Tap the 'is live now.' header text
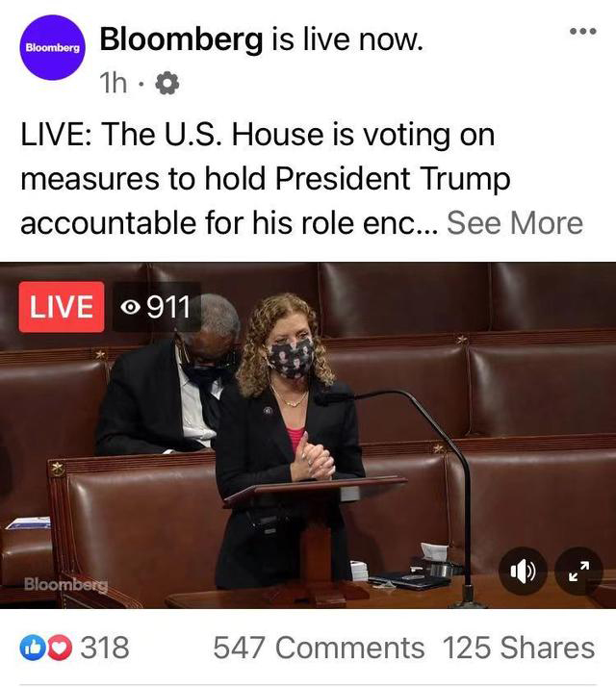 pyautogui.click(x=346, y=39)
